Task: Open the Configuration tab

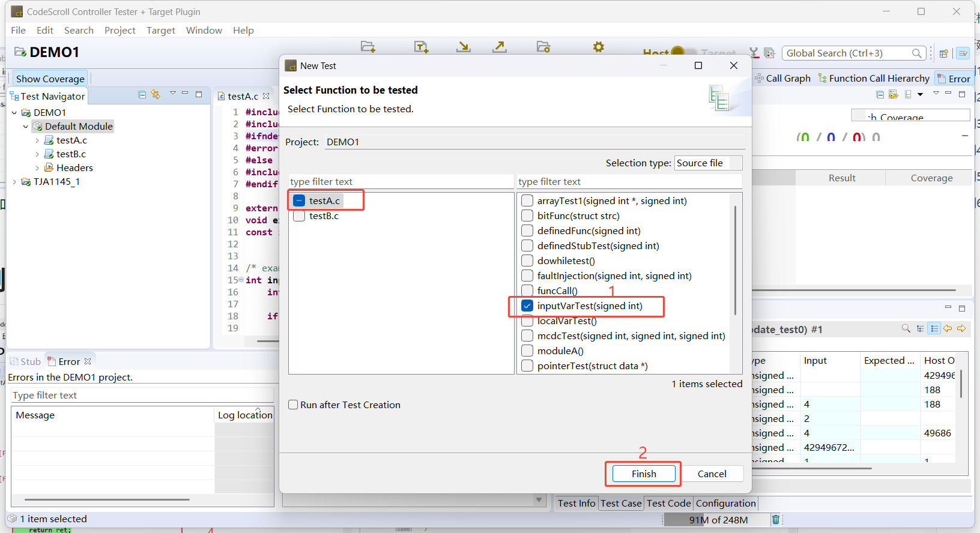Action: pos(725,503)
